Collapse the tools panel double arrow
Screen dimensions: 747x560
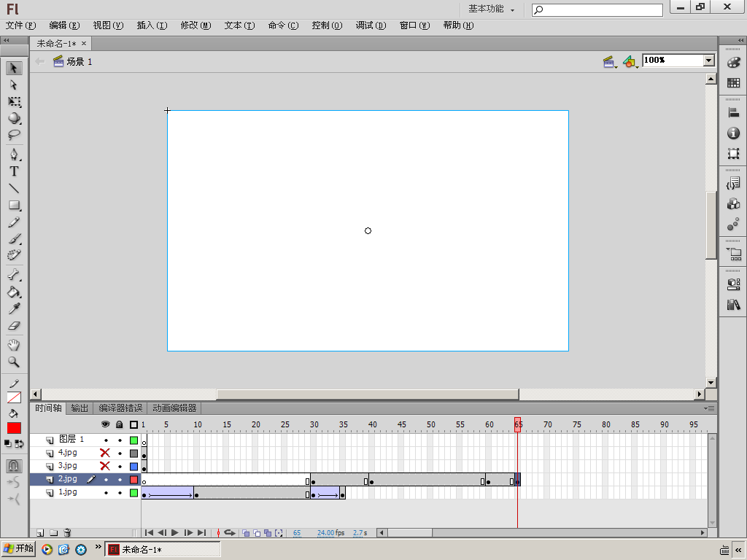pos(7,41)
